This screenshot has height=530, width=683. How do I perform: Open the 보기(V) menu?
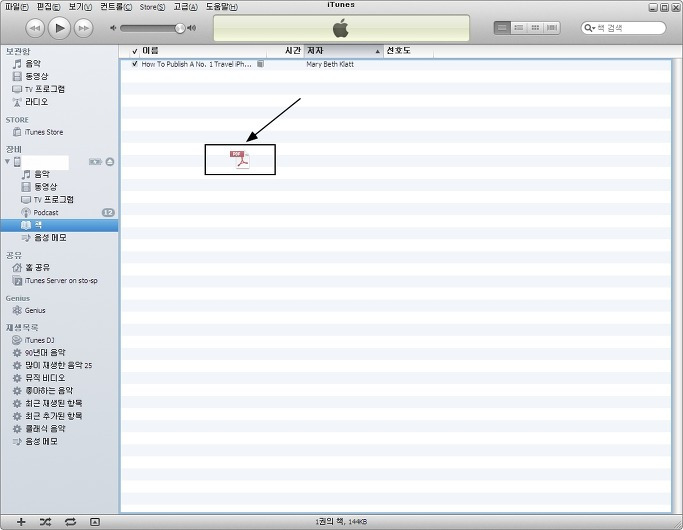(80, 7)
